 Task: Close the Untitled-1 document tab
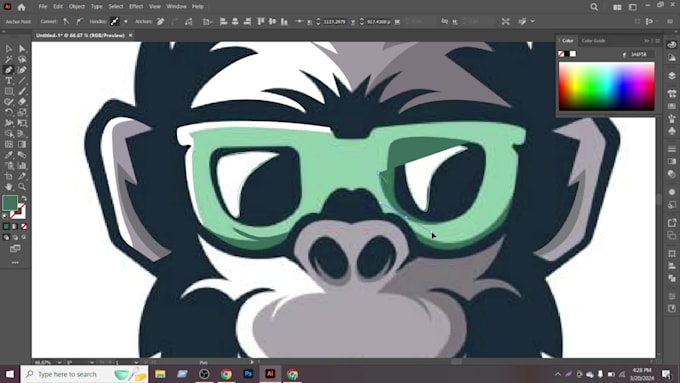pyautogui.click(x=131, y=36)
